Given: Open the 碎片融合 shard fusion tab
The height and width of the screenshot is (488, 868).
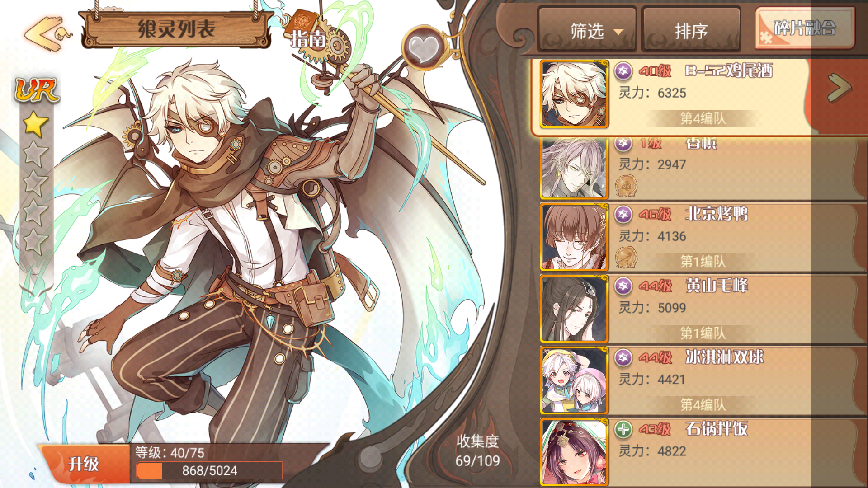Looking at the screenshot, I should [x=805, y=28].
